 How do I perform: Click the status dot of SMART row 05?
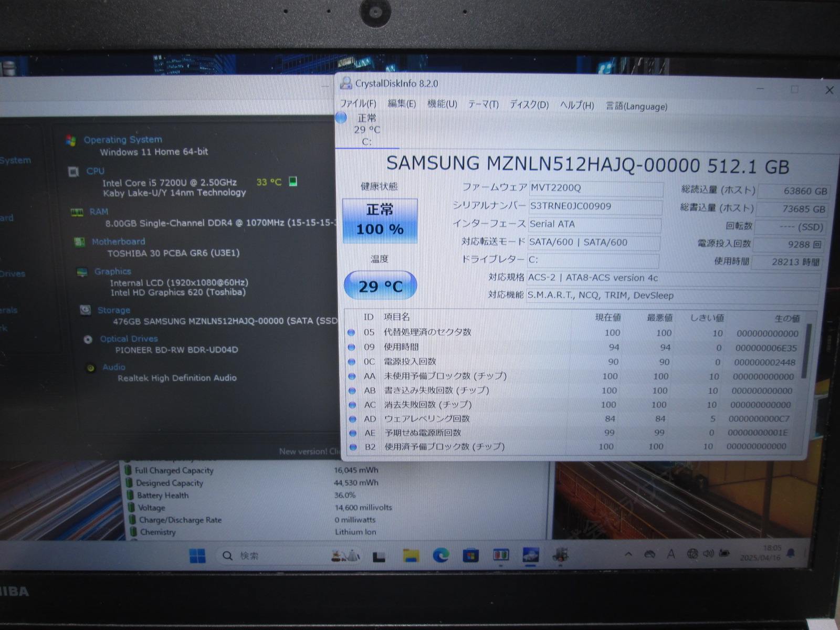click(351, 332)
